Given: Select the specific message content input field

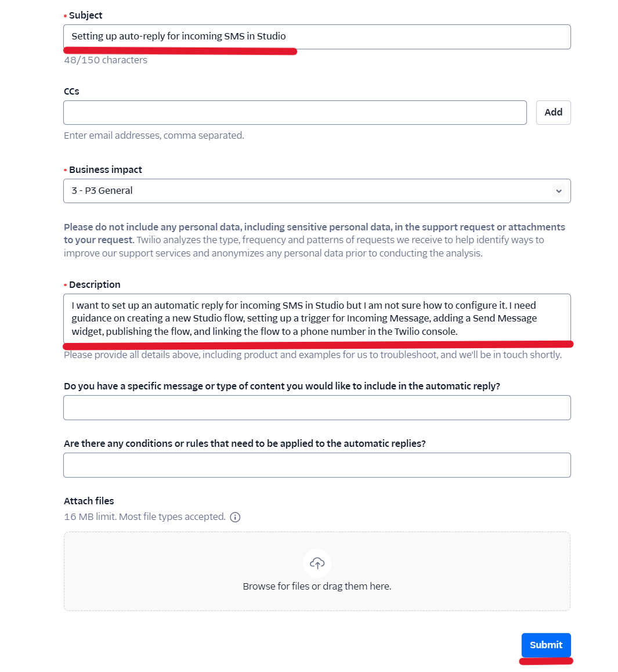Looking at the screenshot, I should (x=317, y=407).
